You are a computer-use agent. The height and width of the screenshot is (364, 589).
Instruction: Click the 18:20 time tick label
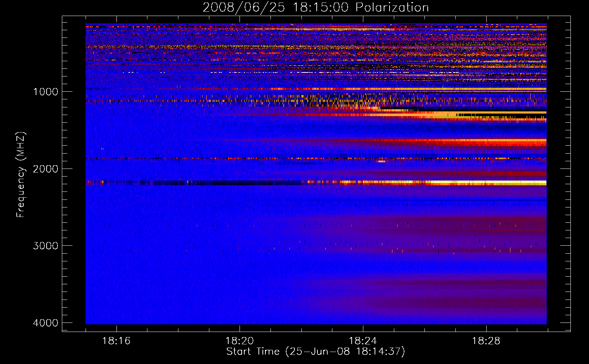[x=240, y=341]
